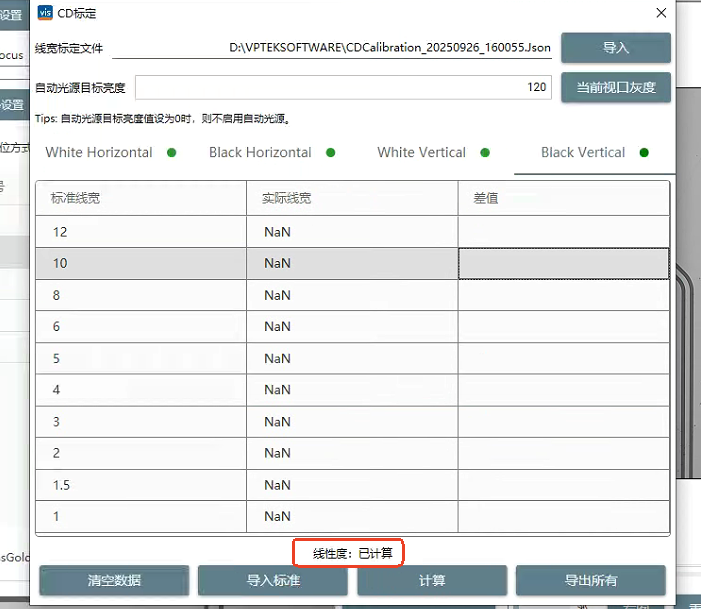
Task: Switch to the White Vertical tab
Action: point(421,153)
